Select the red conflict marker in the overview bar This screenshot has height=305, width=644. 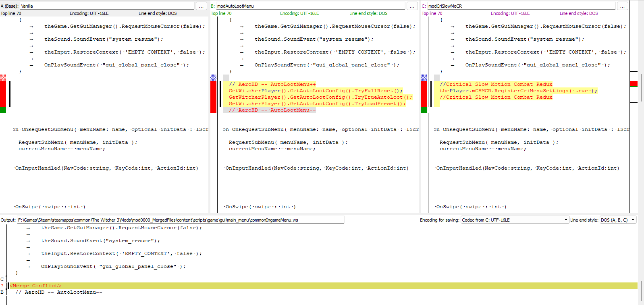pos(634,84)
